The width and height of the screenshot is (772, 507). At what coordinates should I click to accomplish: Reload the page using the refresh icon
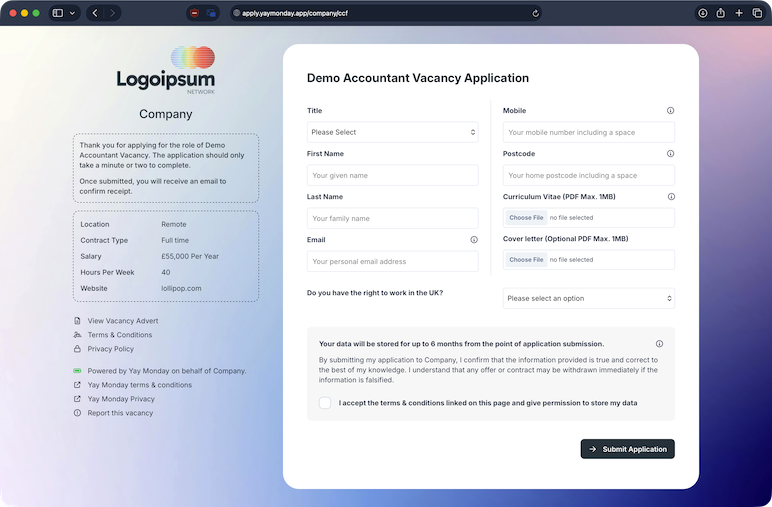[x=536, y=13]
